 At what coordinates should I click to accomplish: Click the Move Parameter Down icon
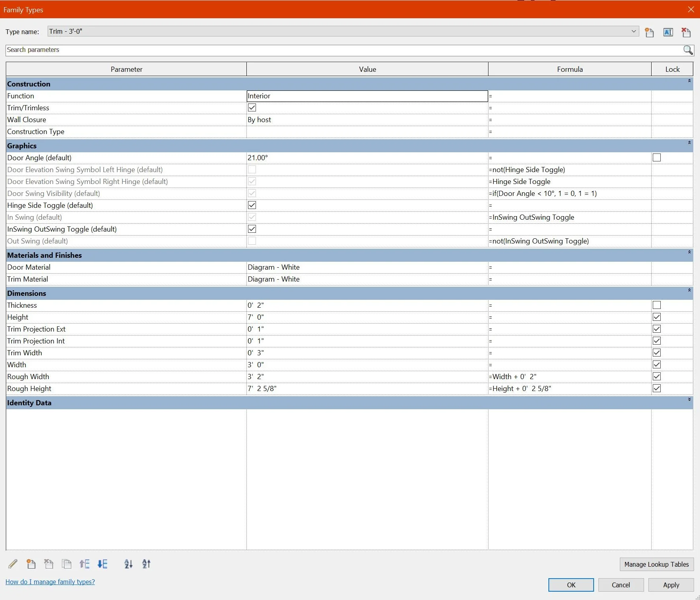point(102,564)
